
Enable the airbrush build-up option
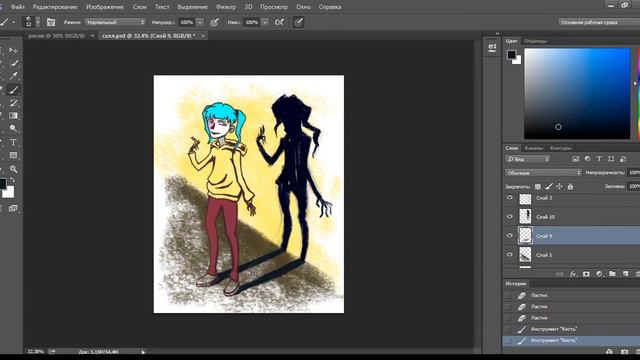(280, 22)
